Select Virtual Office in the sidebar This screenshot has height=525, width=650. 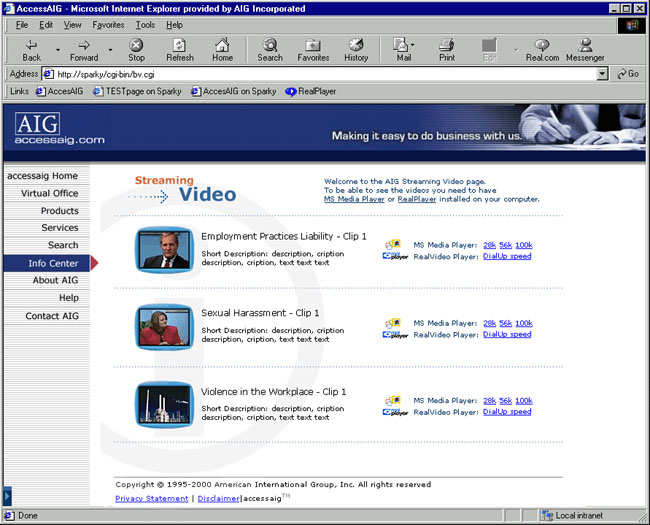pyautogui.click(x=50, y=193)
